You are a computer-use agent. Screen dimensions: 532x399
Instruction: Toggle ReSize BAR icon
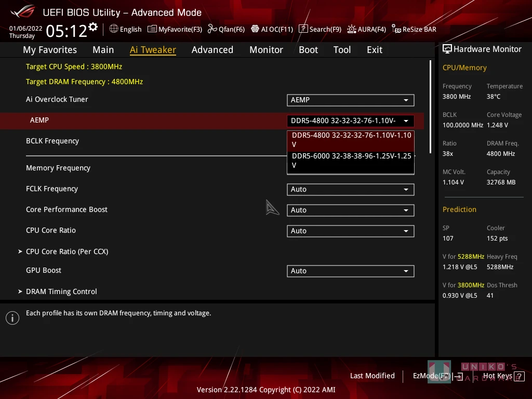pos(396,29)
